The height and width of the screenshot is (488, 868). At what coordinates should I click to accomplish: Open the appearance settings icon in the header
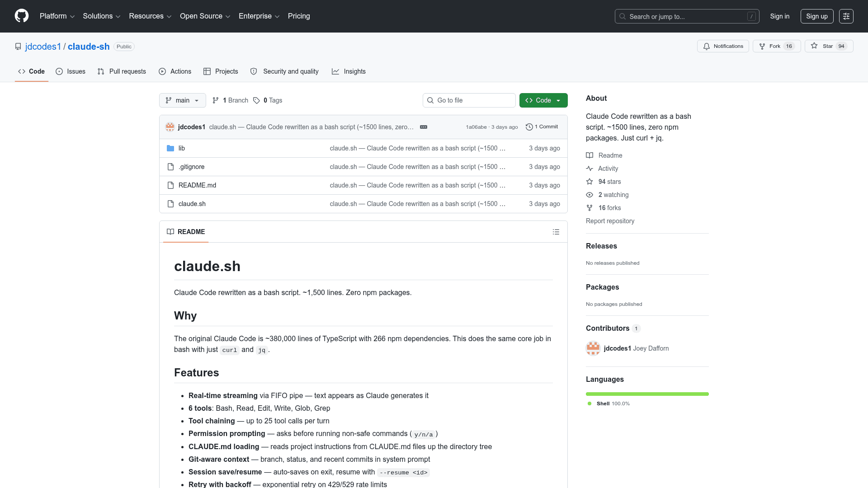click(x=846, y=16)
